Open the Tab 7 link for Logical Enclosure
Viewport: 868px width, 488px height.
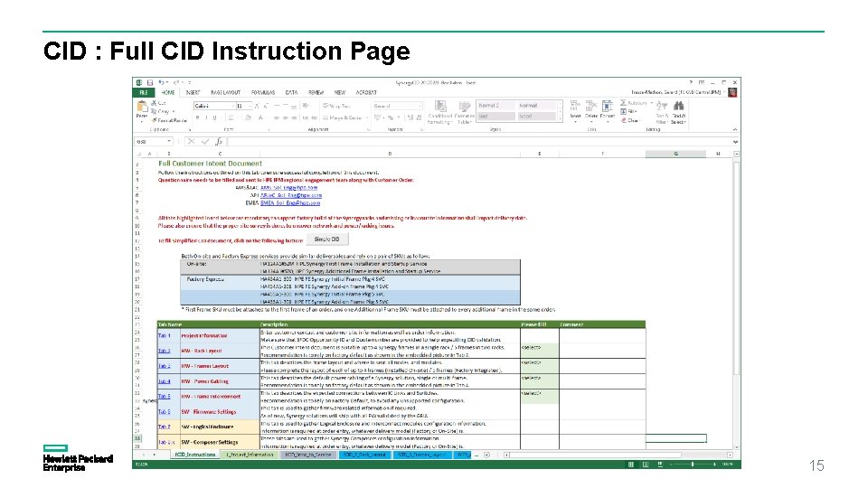(164, 427)
